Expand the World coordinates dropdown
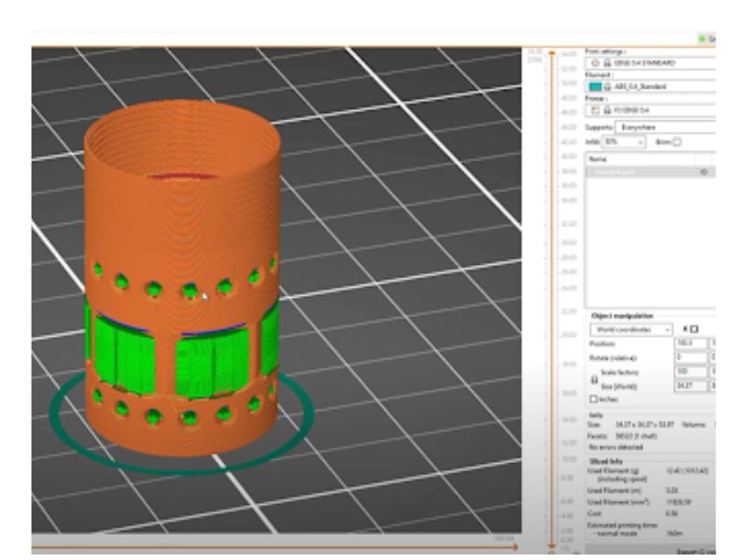 pyautogui.click(x=630, y=329)
